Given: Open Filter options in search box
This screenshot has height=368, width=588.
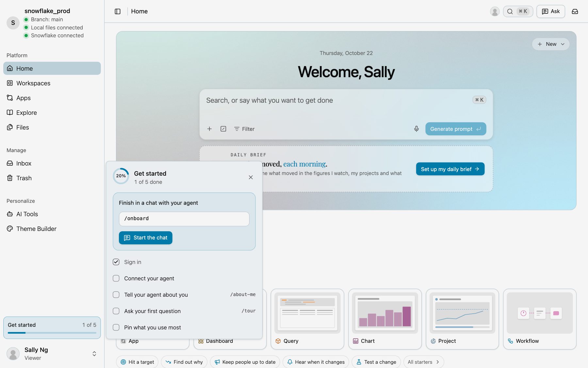Looking at the screenshot, I should pos(244,129).
